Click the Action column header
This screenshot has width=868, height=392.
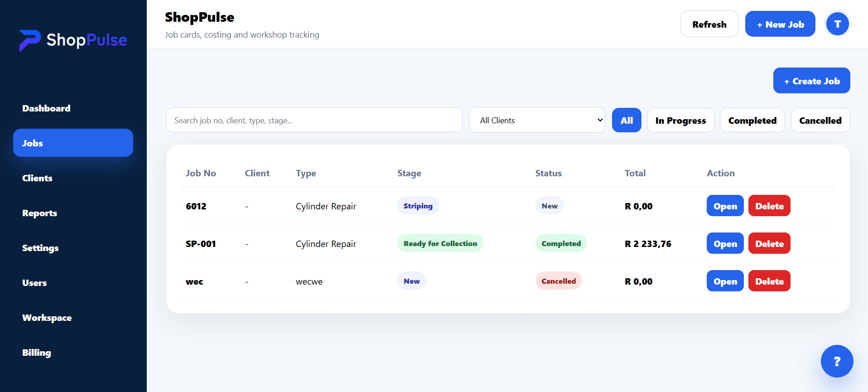(720, 173)
